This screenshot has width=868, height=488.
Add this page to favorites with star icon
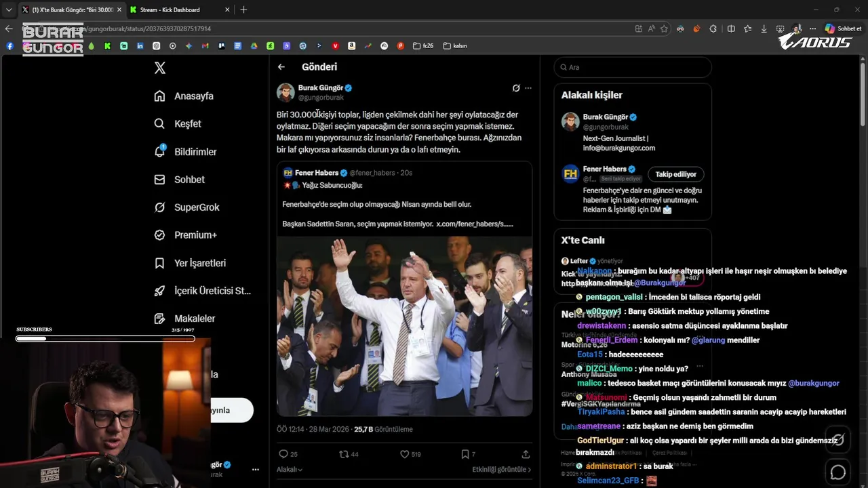(x=664, y=28)
